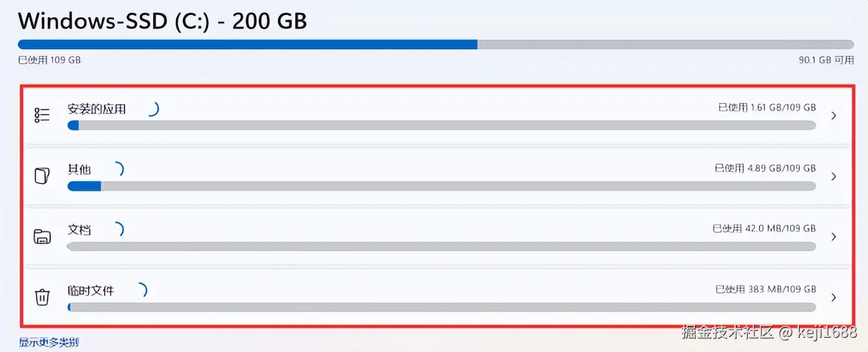
Task: Click the installed apps list icon
Action: [42, 115]
